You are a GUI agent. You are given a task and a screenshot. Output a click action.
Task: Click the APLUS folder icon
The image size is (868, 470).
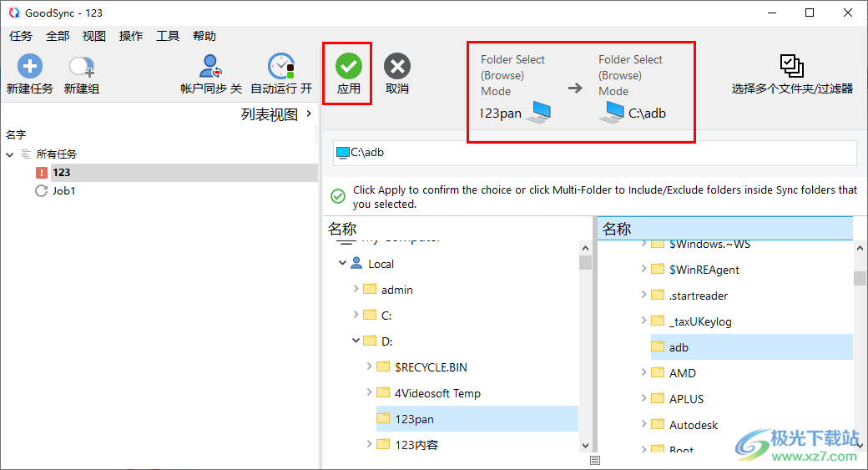(x=658, y=398)
